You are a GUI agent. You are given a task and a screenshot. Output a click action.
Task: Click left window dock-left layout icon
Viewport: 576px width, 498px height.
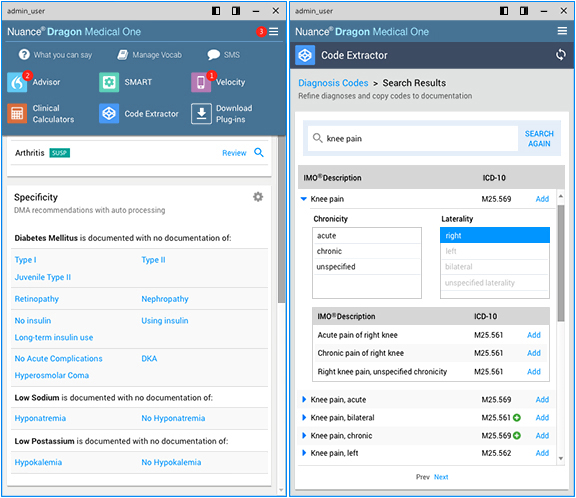point(216,11)
